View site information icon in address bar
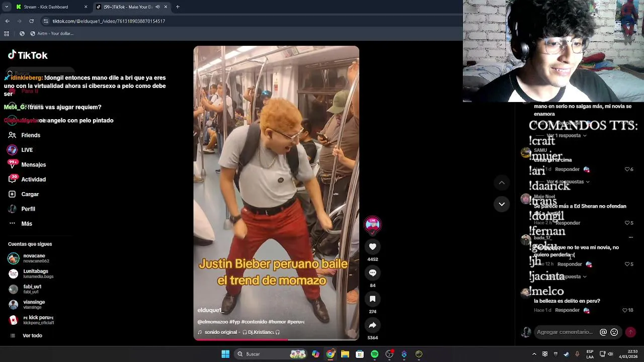 pyautogui.click(x=46, y=21)
